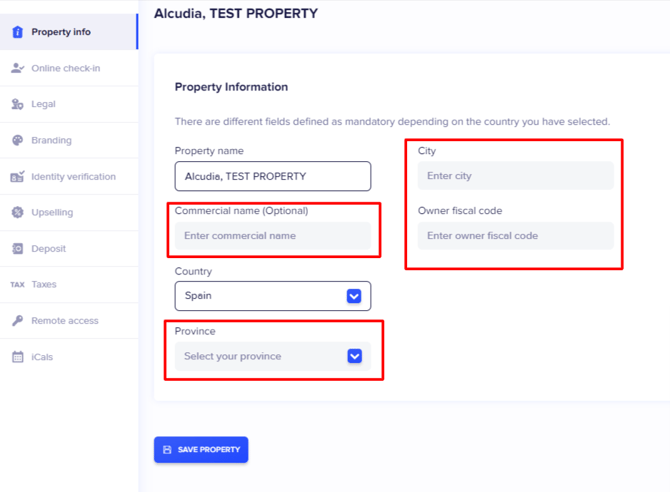The height and width of the screenshot is (492, 670).
Task: Click the save disk icon
Action: coord(167,450)
